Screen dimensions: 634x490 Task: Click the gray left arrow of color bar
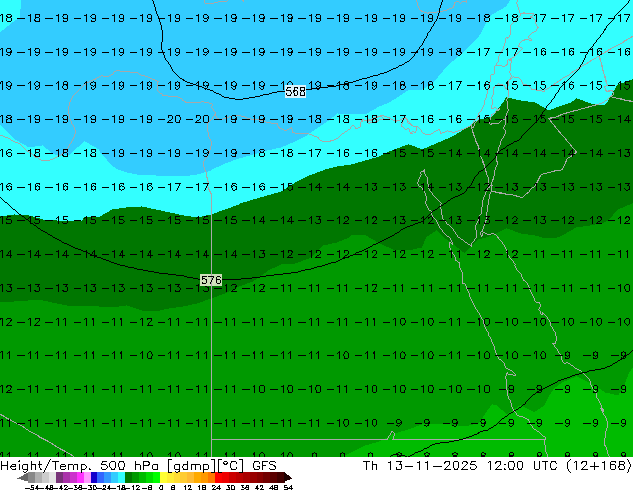pyautogui.click(x=23, y=477)
